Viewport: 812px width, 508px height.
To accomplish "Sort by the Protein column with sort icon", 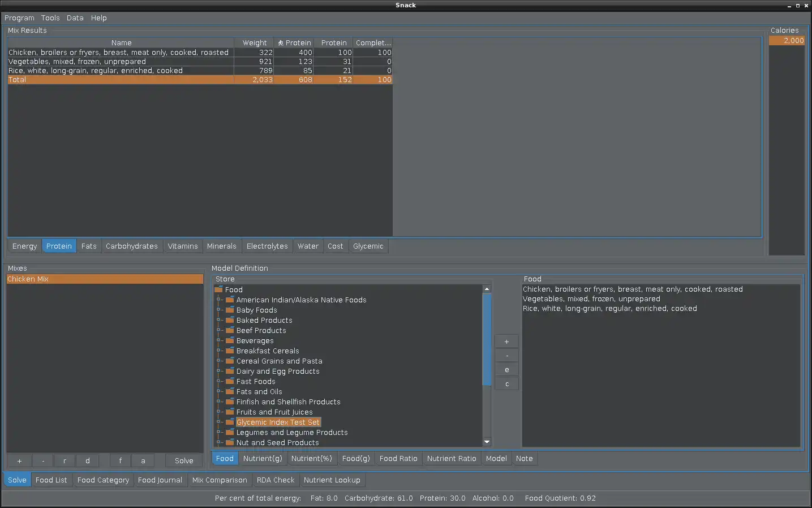I will (294, 43).
